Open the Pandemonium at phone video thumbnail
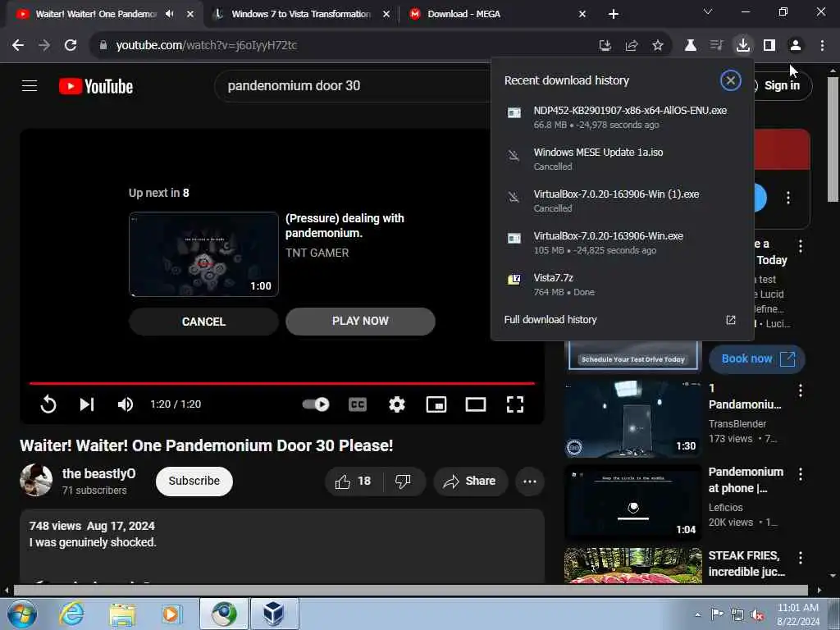The height and width of the screenshot is (630, 840). coord(633,502)
